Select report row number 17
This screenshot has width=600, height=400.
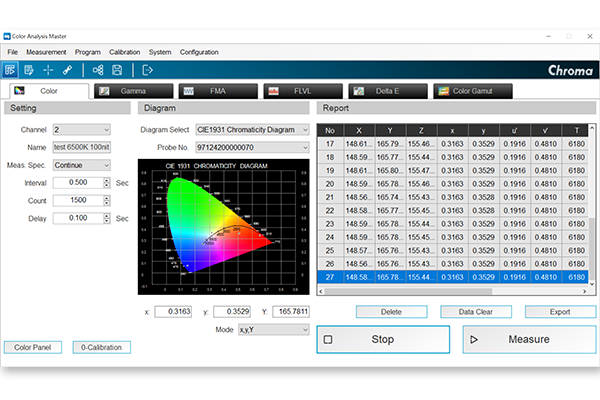click(453, 144)
